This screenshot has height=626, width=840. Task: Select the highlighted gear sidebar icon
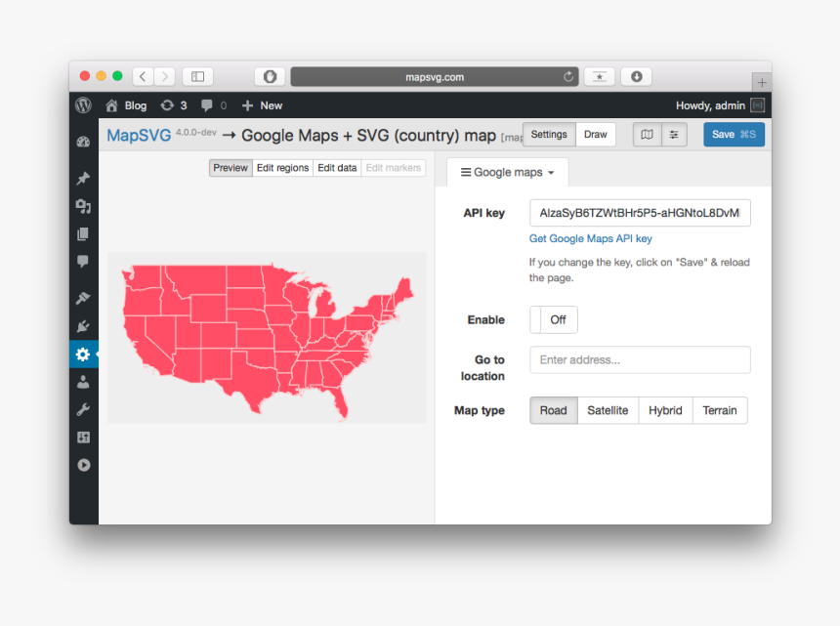pyautogui.click(x=83, y=354)
